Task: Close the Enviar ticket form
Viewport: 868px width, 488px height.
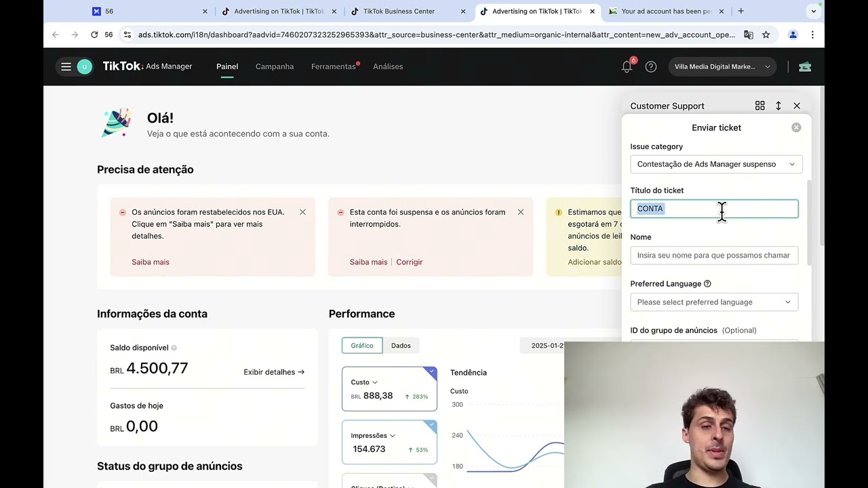Action: click(x=796, y=127)
